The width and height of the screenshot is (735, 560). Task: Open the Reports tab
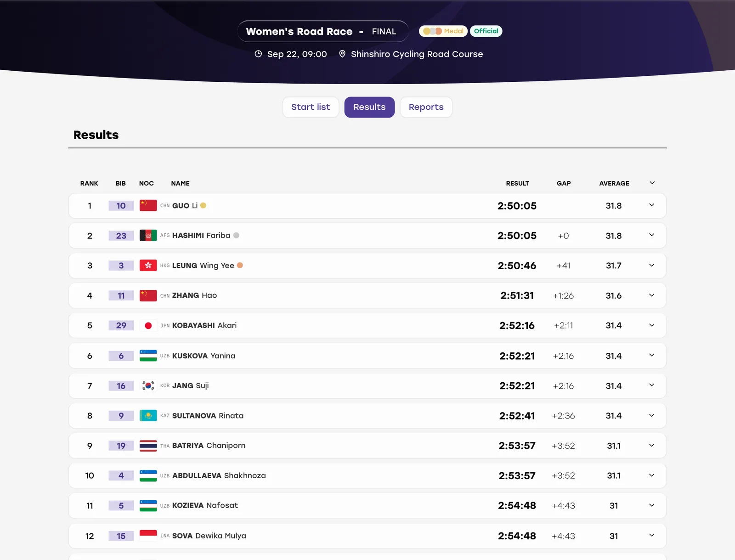[426, 107]
